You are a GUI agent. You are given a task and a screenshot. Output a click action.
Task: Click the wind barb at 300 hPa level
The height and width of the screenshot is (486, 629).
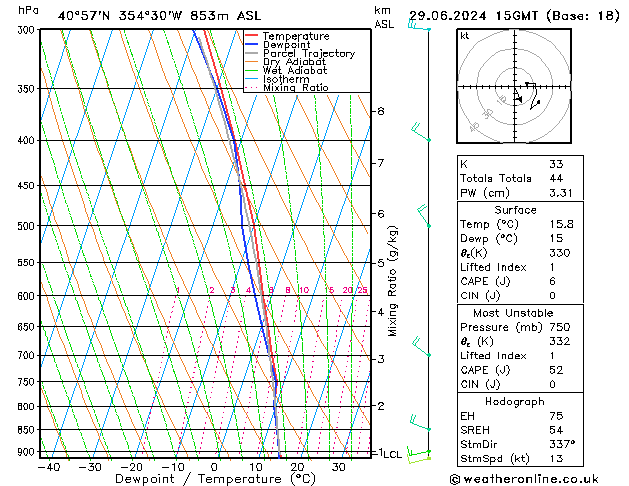[x=418, y=26]
